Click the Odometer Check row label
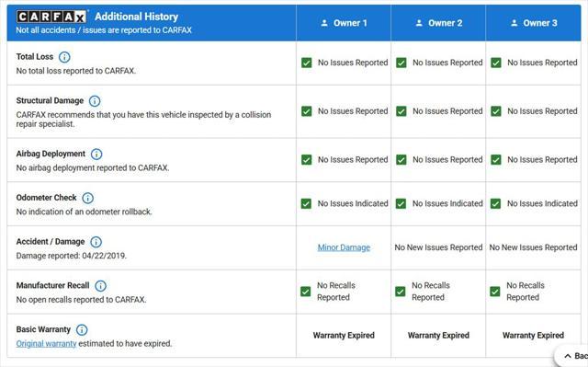Screen dimensions: 588x367 pyautogui.click(x=46, y=198)
